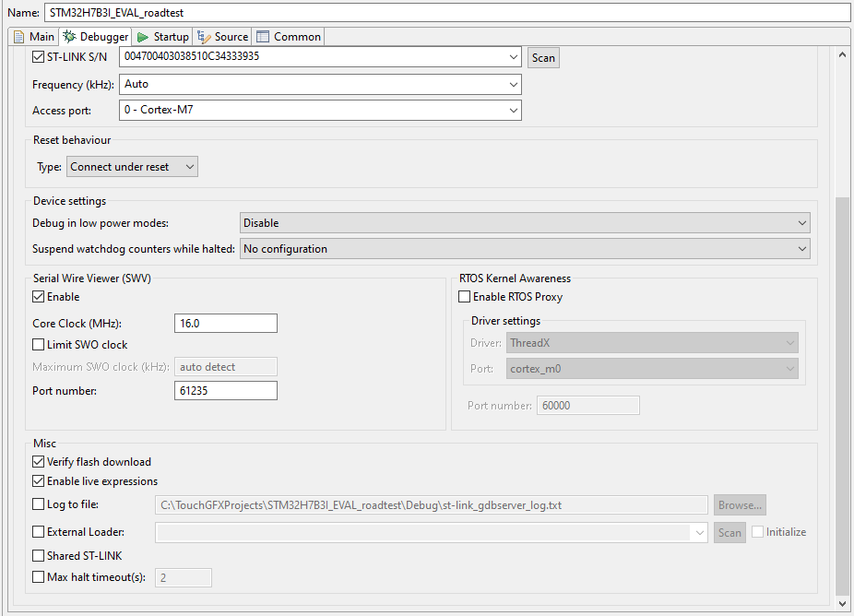Screen dimensions: 854x616
Task: Tick the disabled Initialize checkbox
Action: coord(757,531)
